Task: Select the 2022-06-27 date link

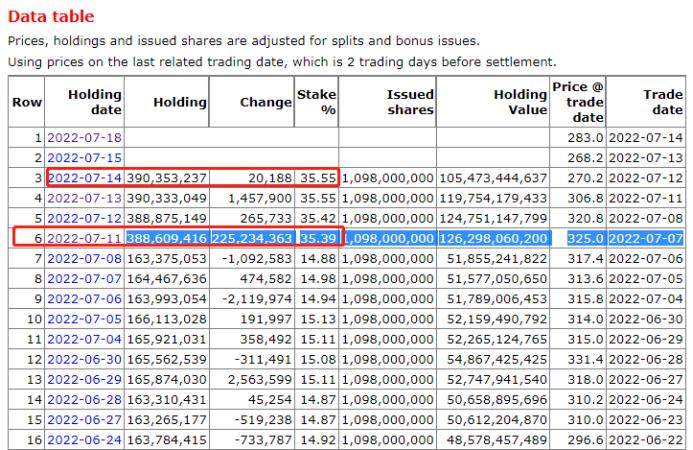Action: pyautogui.click(x=84, y=420)
